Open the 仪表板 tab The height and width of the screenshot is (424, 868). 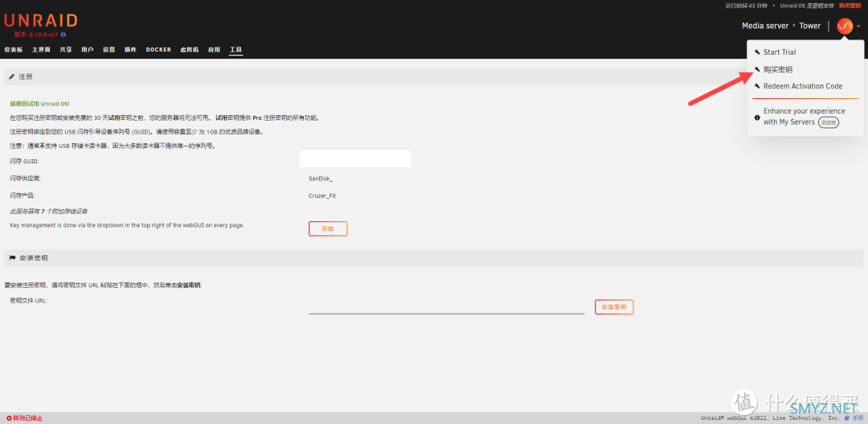(14, 49)
